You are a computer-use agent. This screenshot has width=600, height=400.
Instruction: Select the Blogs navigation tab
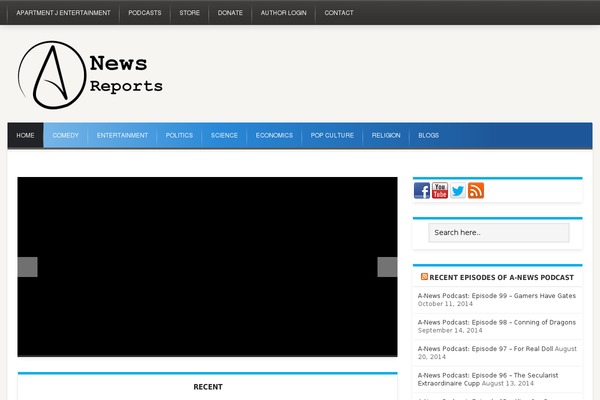click(429, 136)
